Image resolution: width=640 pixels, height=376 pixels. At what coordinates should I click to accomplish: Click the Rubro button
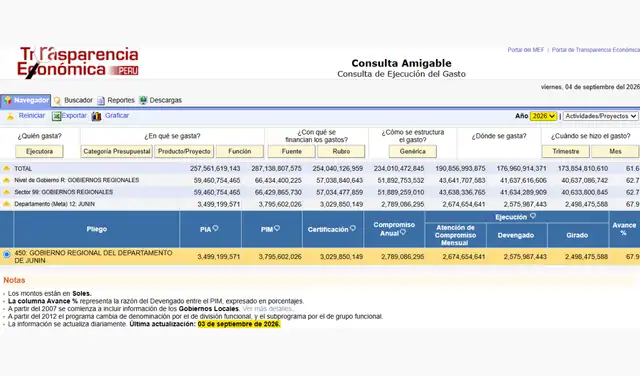341,151
